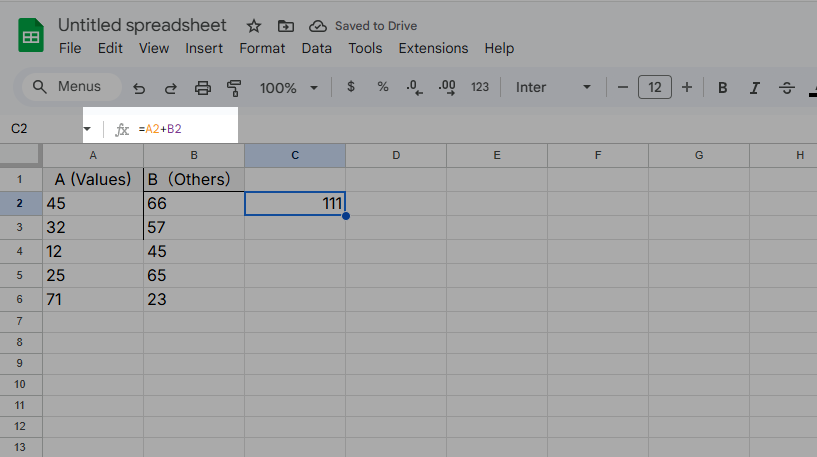Image resolution: width=817 pixels, height=457 pixels.
Task: Click the Format as currency icon
Action: (x=351, y=87)
